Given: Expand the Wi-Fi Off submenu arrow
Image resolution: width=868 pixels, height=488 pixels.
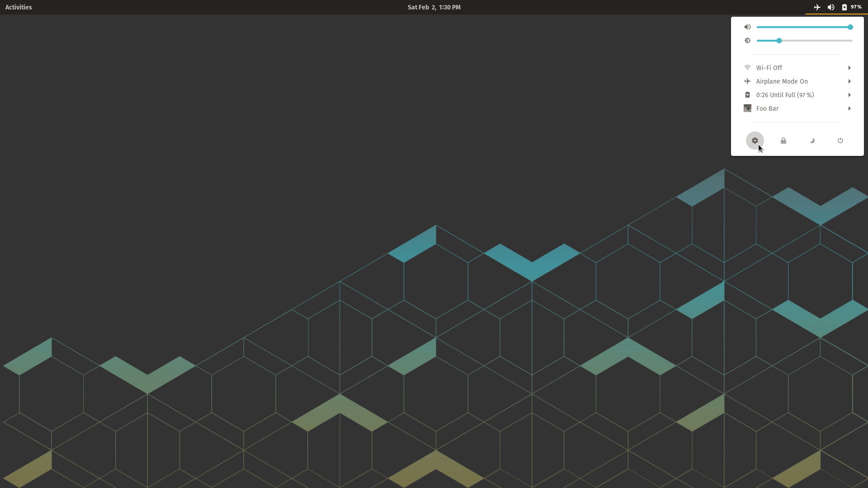Looking at the screenshot, I should click(849, 68).
